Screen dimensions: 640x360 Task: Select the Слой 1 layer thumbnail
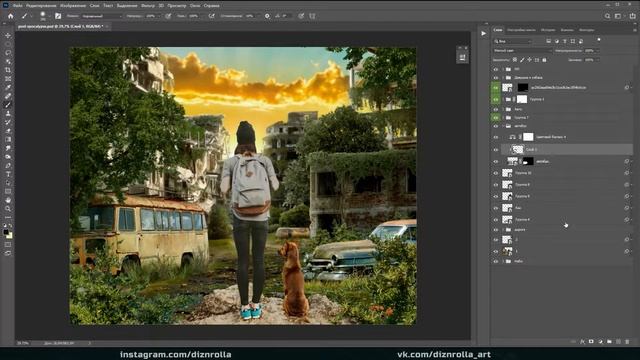click(x=518, y=150)
